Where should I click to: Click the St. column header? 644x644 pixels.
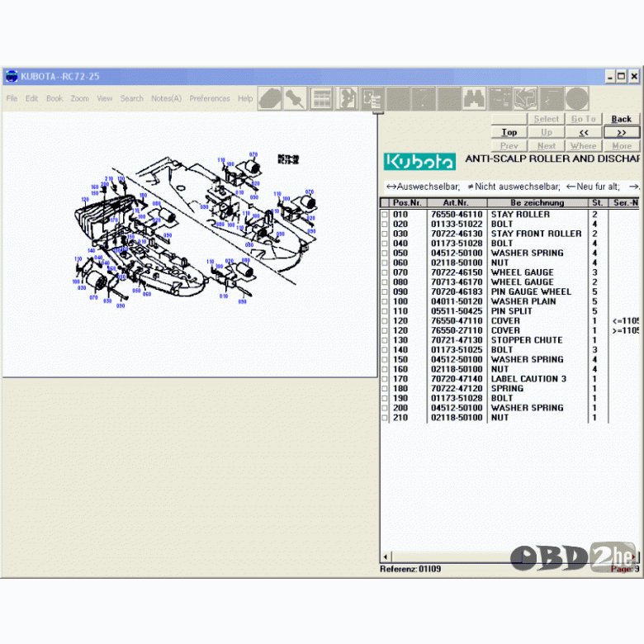[x=598, y=202]
